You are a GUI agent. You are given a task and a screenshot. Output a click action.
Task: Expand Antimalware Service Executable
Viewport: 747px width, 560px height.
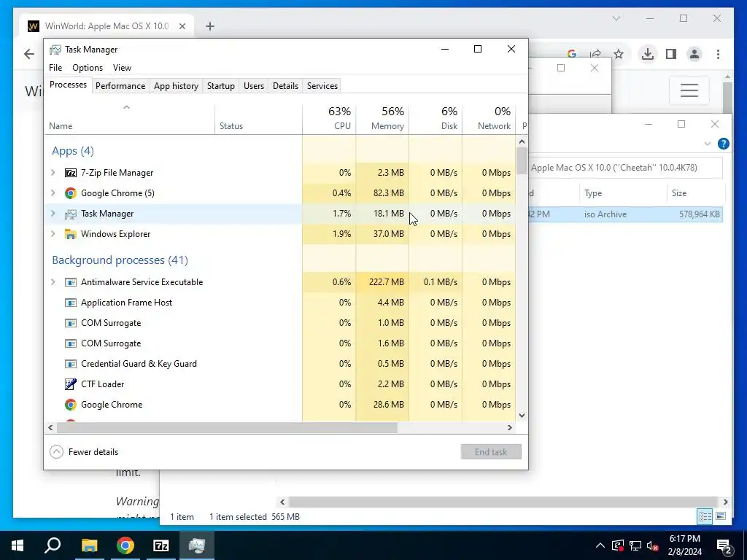tap(53, 282)
